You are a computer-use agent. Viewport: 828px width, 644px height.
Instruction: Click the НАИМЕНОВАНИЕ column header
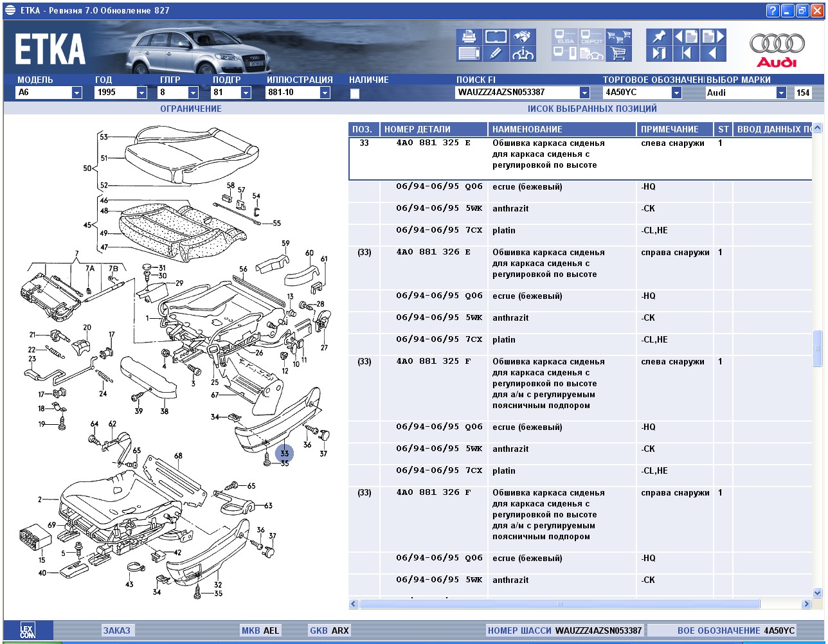[x=562, y=129]
